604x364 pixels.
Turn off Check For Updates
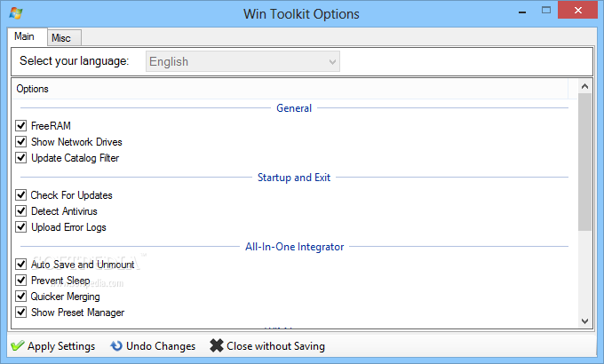coord(21,195)
